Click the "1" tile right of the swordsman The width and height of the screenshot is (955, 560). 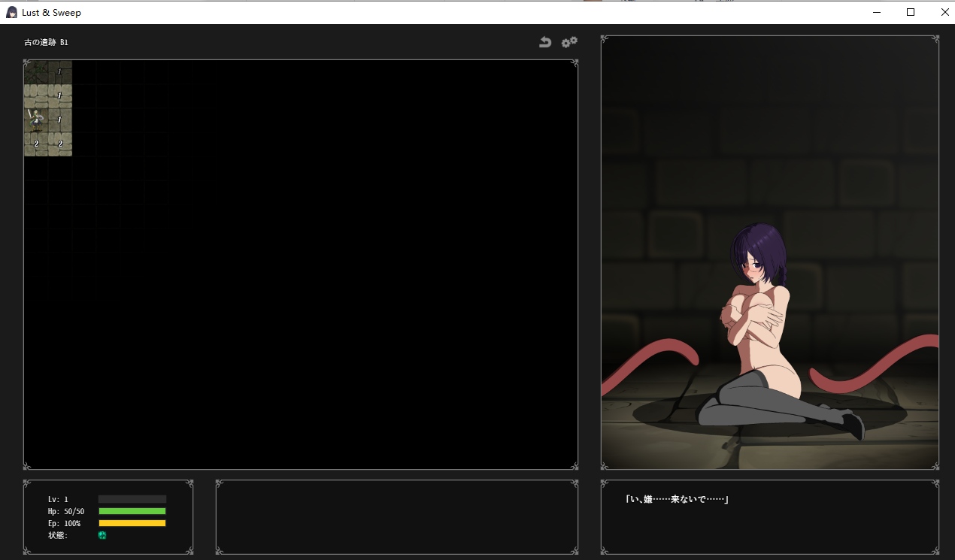coord(60,120)
